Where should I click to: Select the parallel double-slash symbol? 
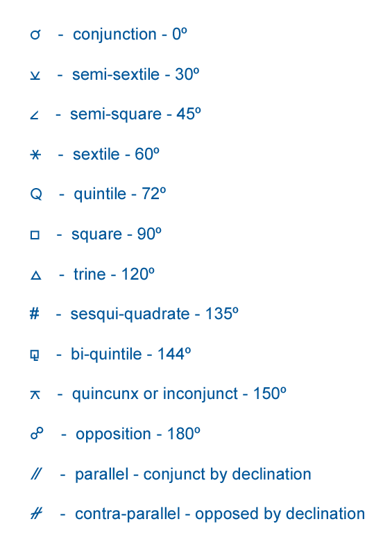[36, 474]
